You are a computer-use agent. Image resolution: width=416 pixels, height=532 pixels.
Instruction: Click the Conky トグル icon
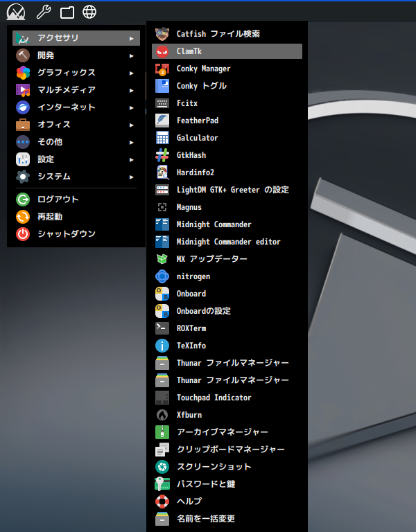(162, 86)
